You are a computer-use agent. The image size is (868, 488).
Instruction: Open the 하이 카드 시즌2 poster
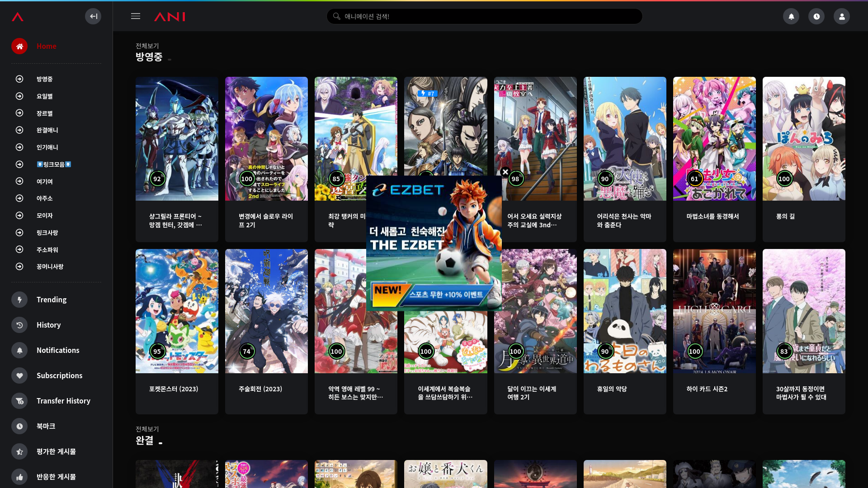click(x=714, y=311)
